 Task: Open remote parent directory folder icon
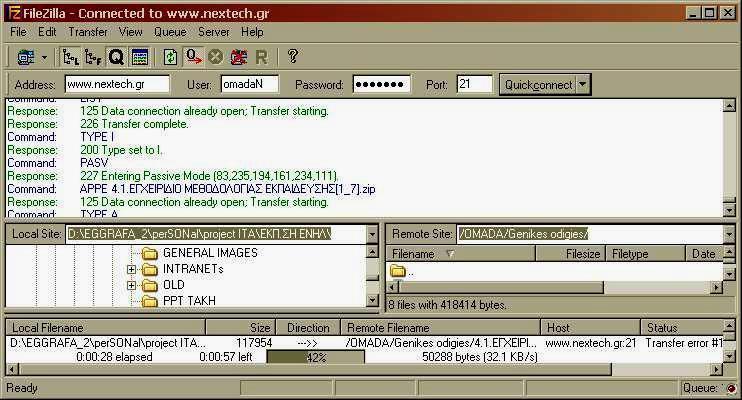(x=398, y=271)
